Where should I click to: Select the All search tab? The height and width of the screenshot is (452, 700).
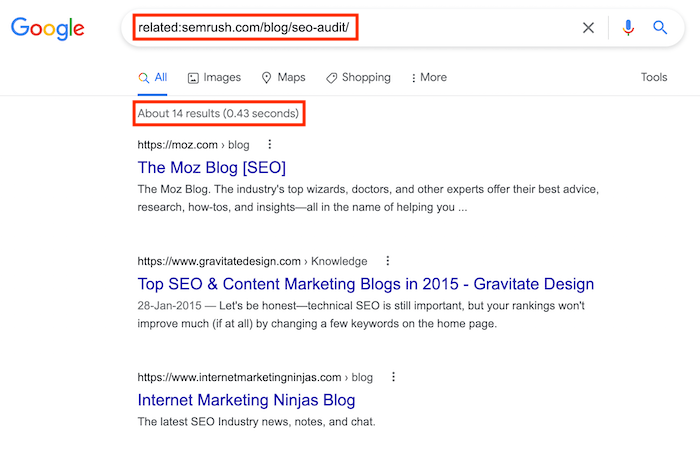pyautogui.click(x=152, y=78)
